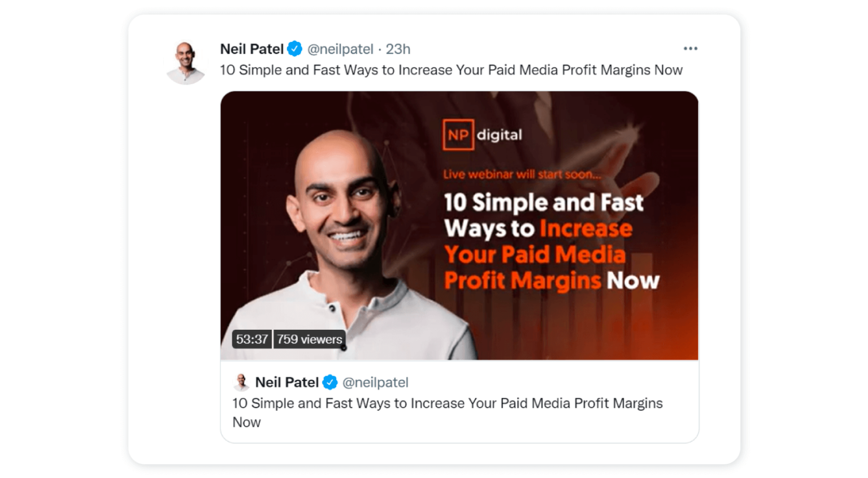
Task: Click the small avatar in the quoted tweet
Action: 242,382
